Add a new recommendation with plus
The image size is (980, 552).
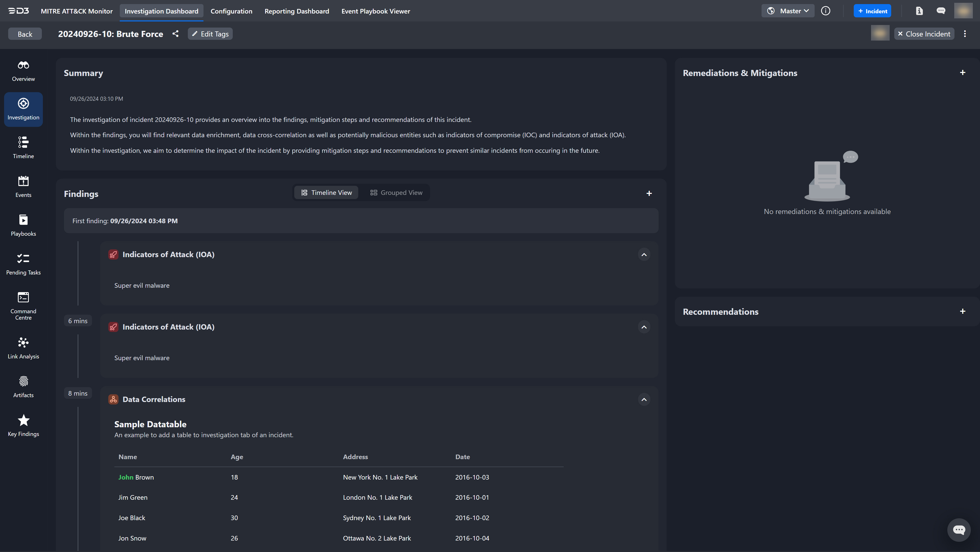962,311
